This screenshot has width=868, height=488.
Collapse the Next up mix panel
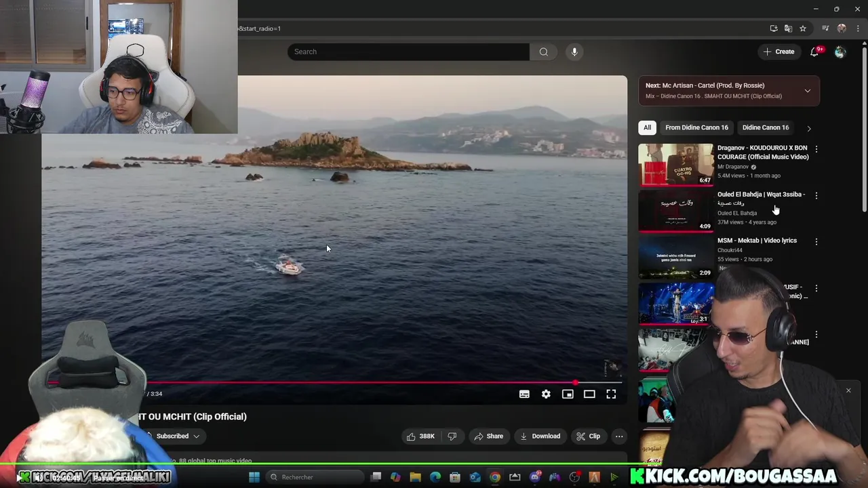click(x=808, y=91)
